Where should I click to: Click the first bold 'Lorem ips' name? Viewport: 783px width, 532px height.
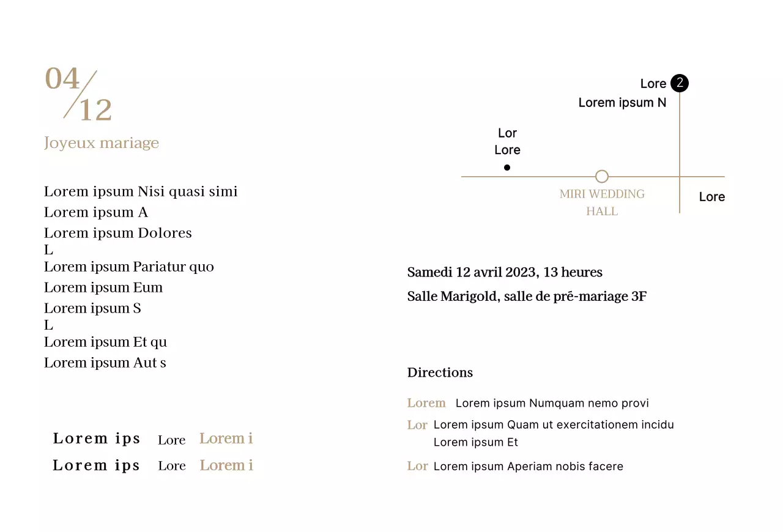(97, 438)
